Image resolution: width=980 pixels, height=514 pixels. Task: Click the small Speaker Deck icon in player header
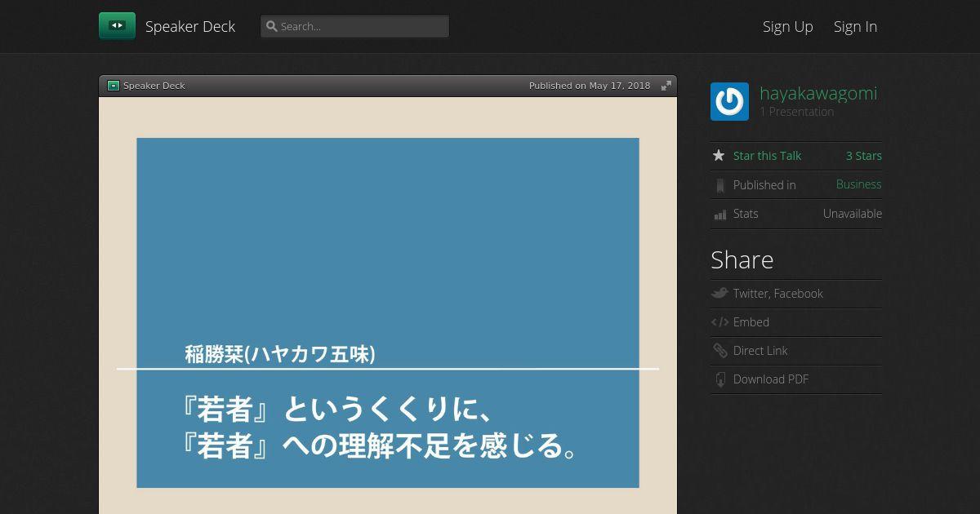(x=114, y=86)
